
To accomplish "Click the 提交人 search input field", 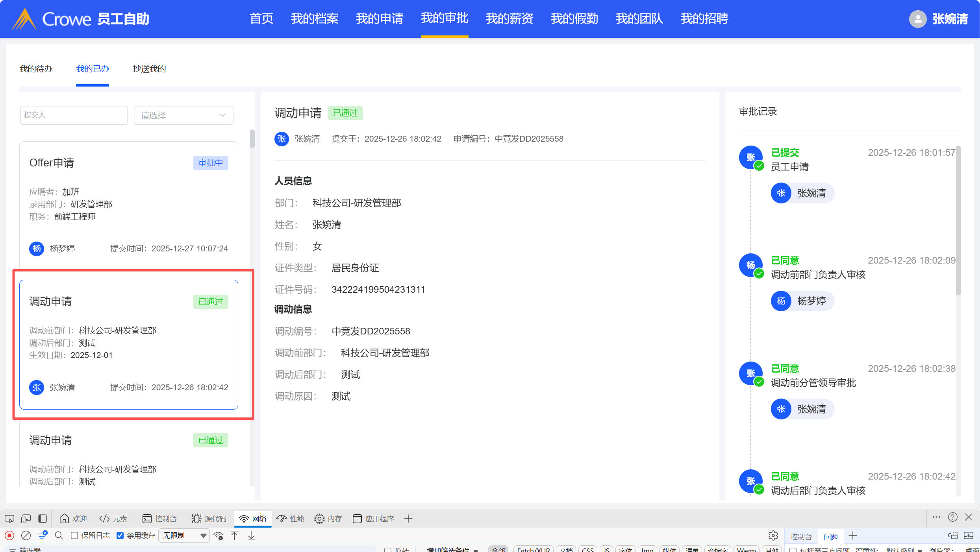I will (74, 115).
